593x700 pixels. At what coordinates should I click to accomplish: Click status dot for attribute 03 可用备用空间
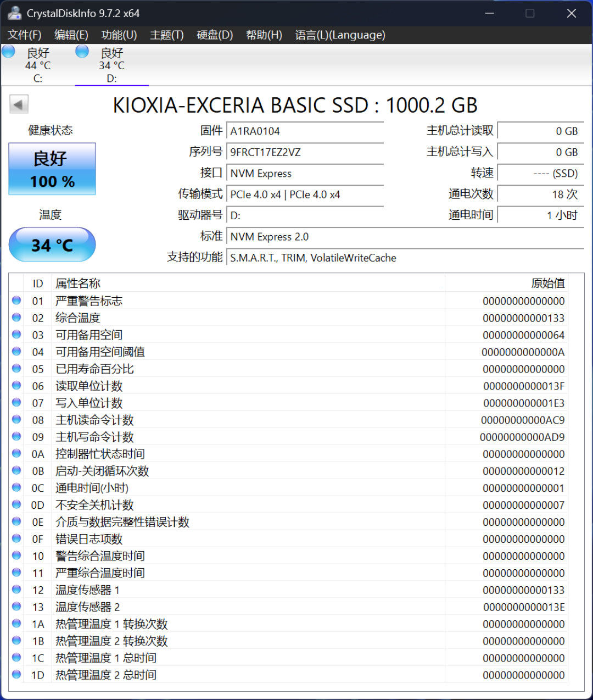tap(16, 335)
